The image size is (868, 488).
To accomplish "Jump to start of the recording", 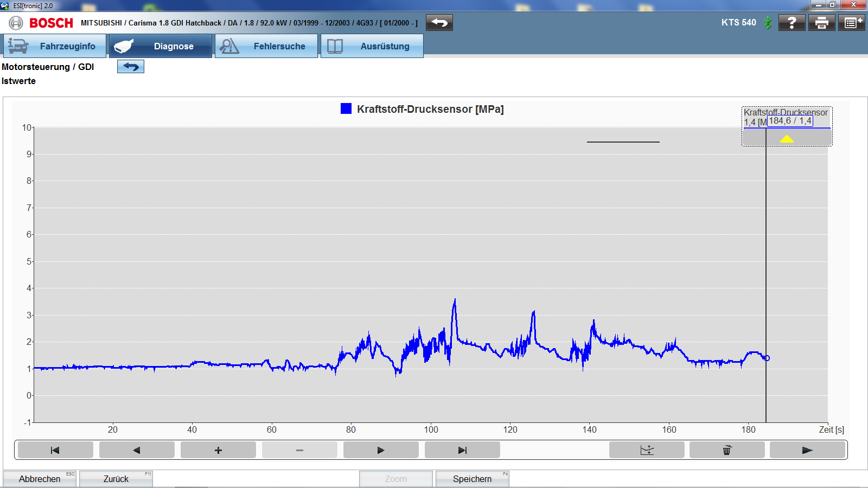I will click(x=55, y=450).
